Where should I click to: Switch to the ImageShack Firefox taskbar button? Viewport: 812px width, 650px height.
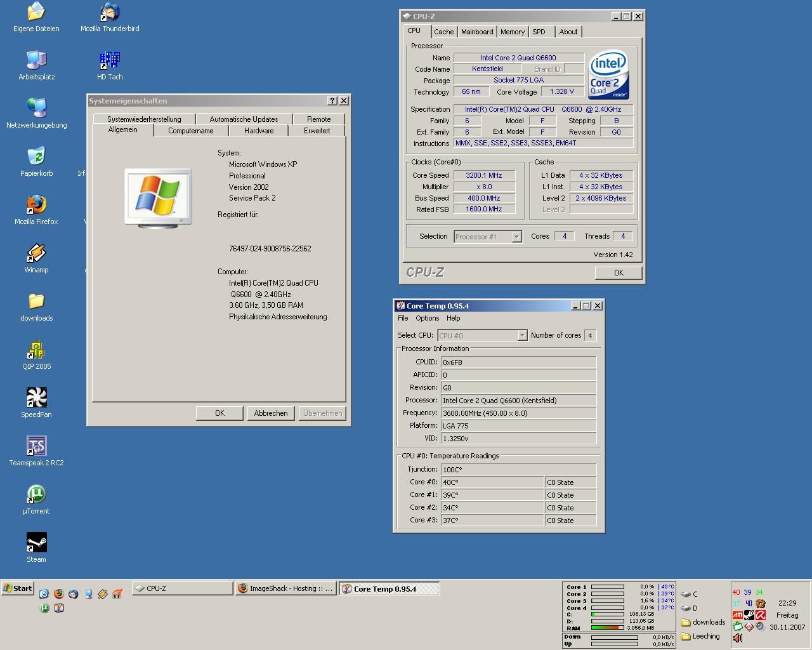pyautogui.click(x=285, y=588)
